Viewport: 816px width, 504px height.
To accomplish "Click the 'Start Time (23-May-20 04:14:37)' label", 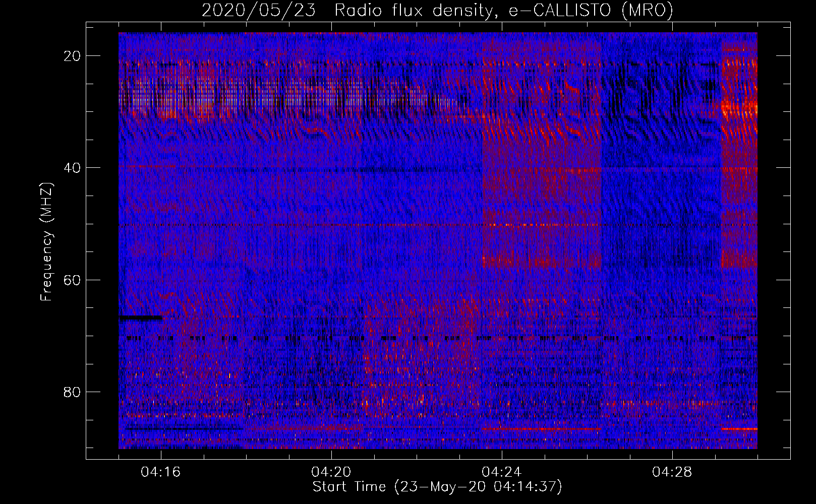I will 437,487.
